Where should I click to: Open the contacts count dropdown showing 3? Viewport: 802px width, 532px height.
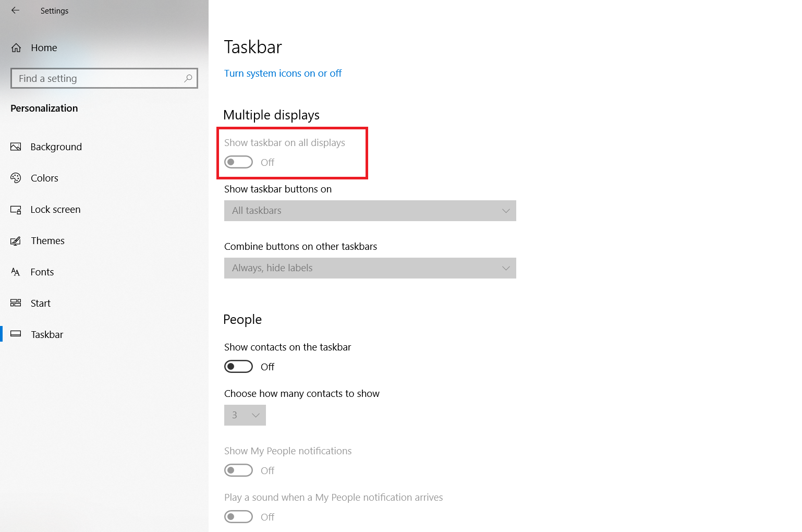[245, 415]
